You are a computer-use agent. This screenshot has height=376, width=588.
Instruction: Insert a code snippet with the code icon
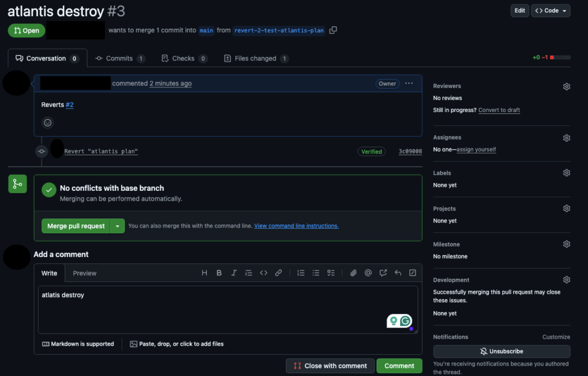[x=264, y=273]
